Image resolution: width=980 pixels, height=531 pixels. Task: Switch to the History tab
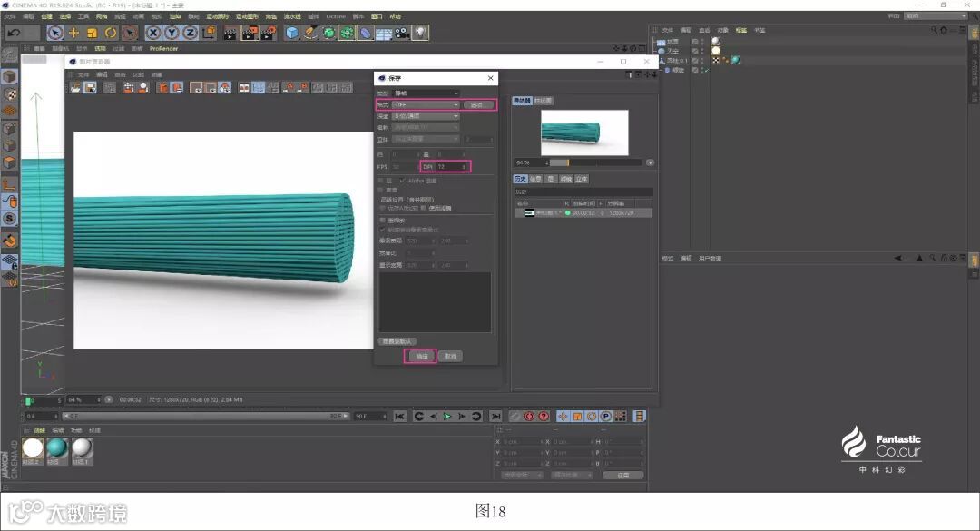click(x=521, y=179)
